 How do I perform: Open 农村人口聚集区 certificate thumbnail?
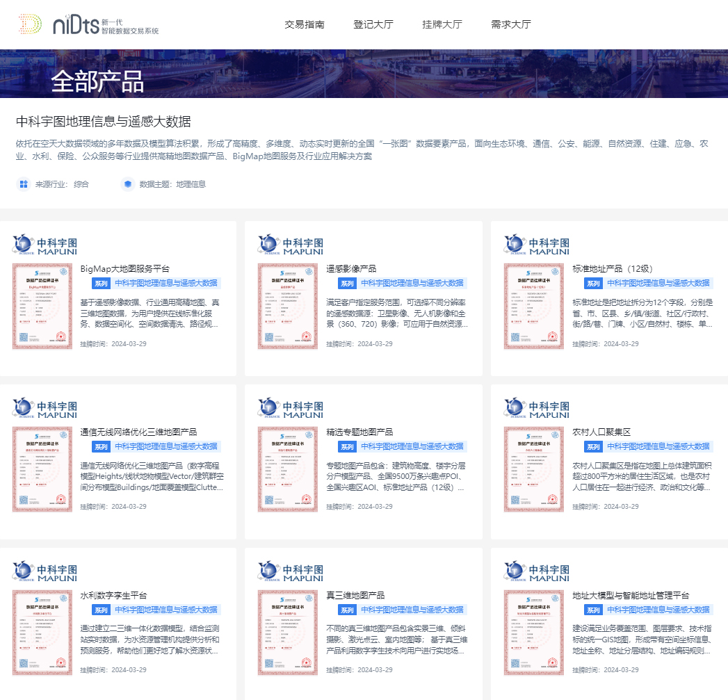pos(534,469)
